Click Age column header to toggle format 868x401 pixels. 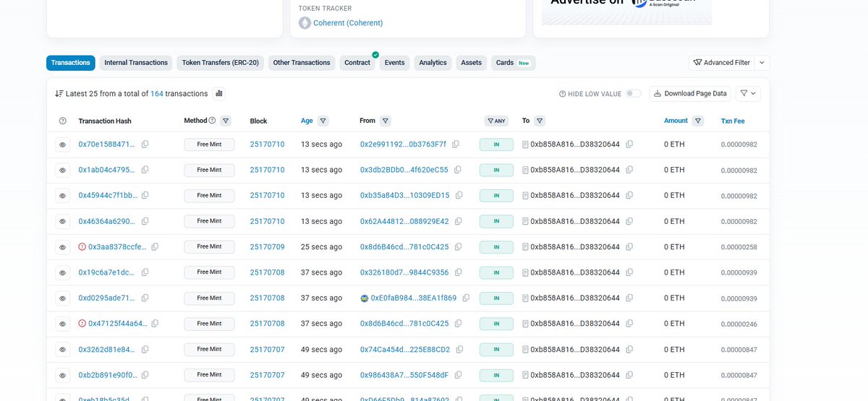tap(307, 121)
